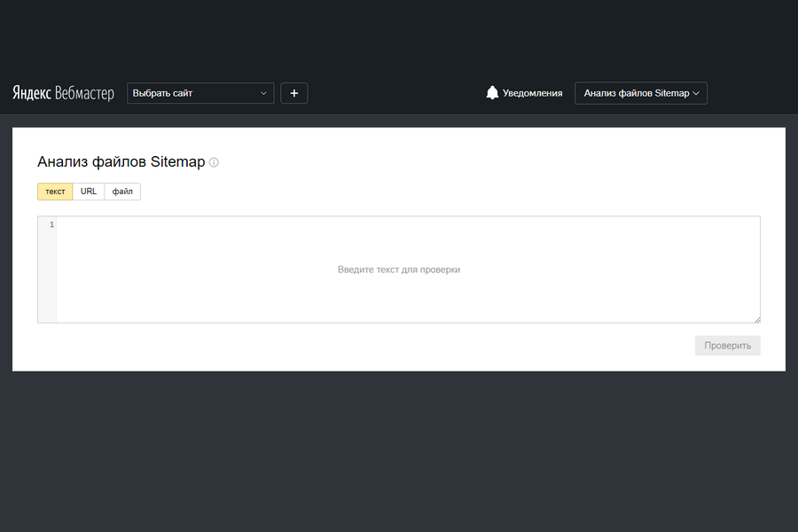798x532 pixels.
Task: Switch to the файл upload mode
Action: [122, 192]
